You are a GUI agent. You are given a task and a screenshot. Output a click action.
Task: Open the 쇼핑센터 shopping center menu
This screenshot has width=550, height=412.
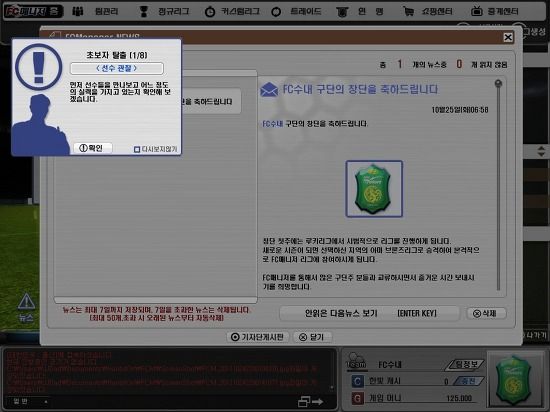tap(428, 12)
